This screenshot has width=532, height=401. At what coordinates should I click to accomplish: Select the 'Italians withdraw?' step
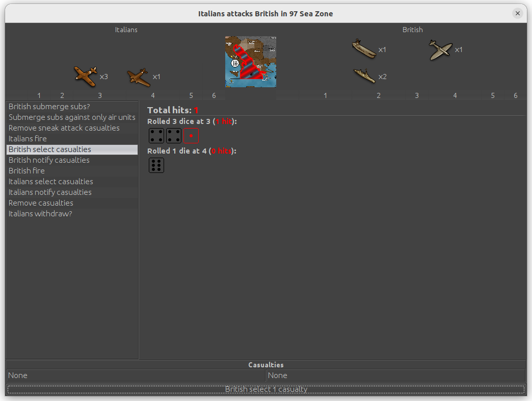point(40,214)
